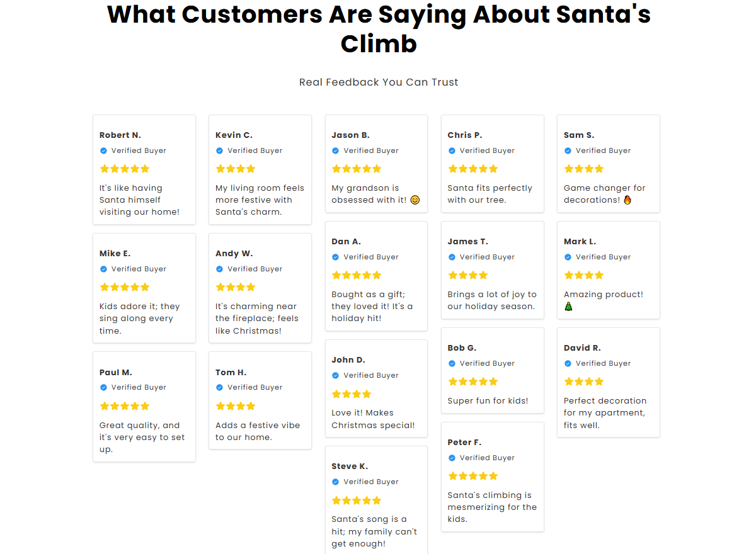The image size is (756, 554).
Task: Click the star rating in Tom H.'s review
Action: click(x=235, y=406)
